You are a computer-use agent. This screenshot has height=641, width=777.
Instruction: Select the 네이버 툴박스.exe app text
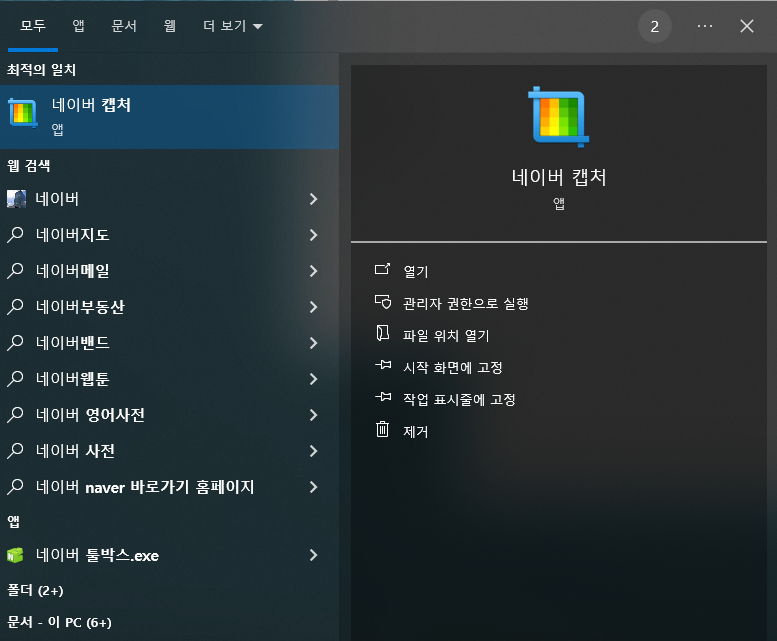click(x=97, y=555)
